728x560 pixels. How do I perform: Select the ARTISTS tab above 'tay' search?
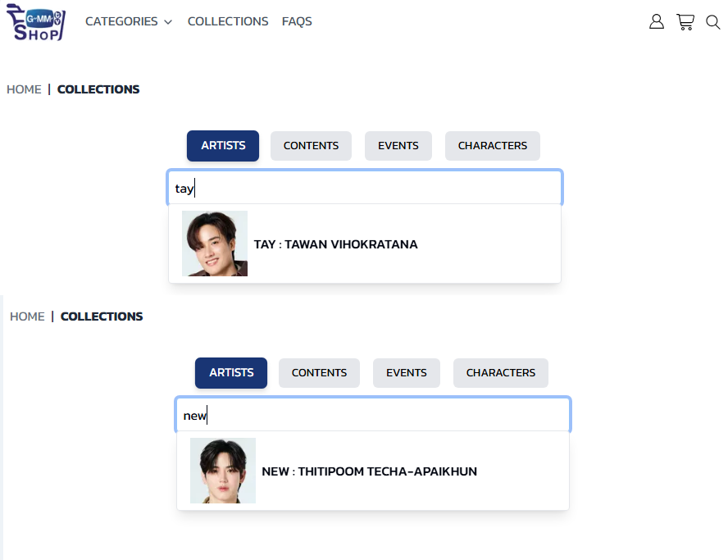223,146
